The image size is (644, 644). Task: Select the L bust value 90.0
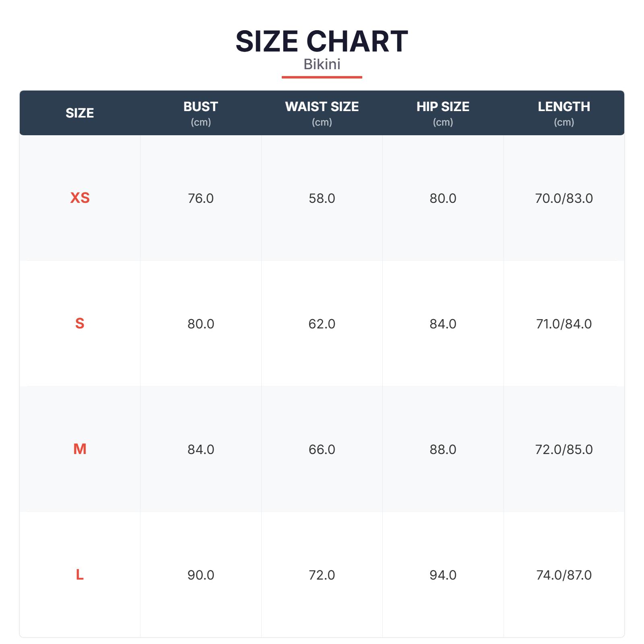point(200,575)
